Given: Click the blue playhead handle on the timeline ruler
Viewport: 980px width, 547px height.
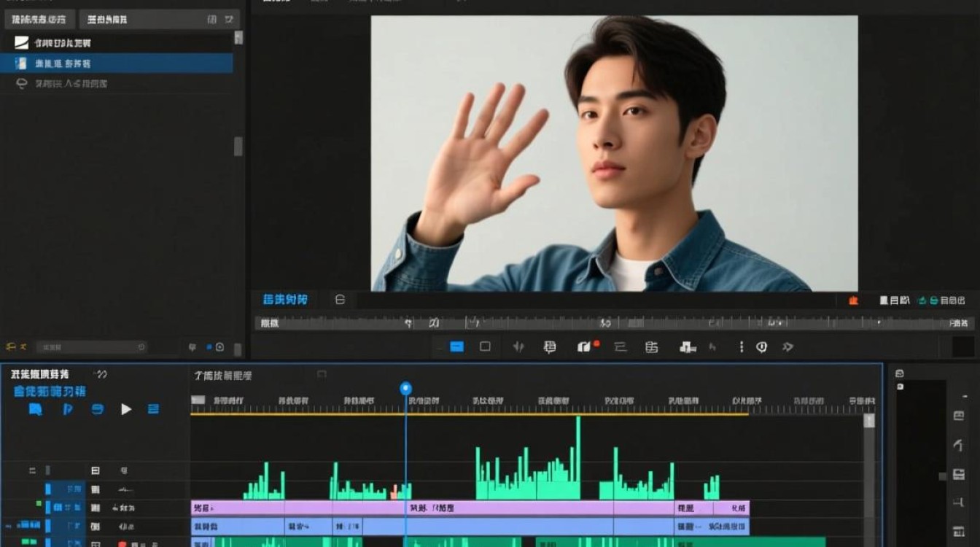Looking at the screenshot, I should click(x=406, y=389).
